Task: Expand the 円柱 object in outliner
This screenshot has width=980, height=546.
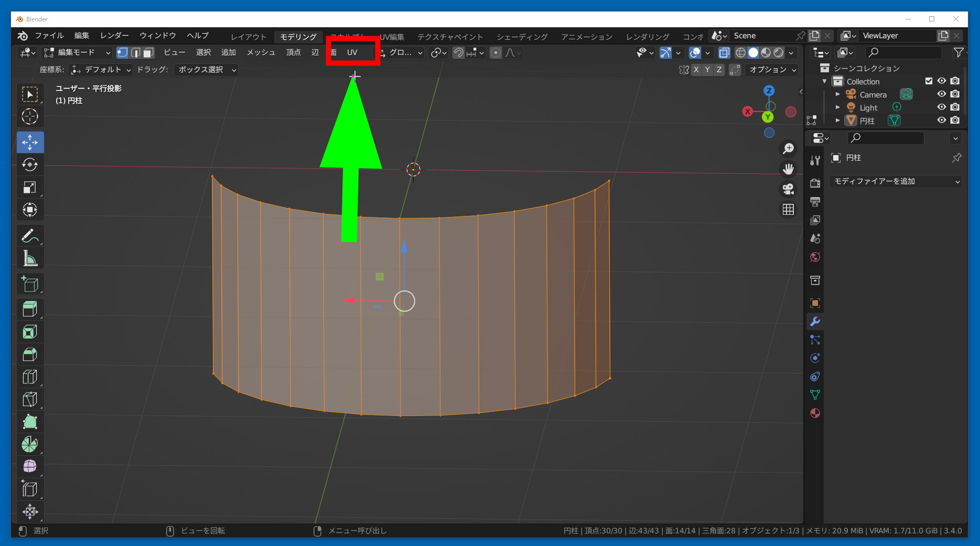Action: pos(837,121)
